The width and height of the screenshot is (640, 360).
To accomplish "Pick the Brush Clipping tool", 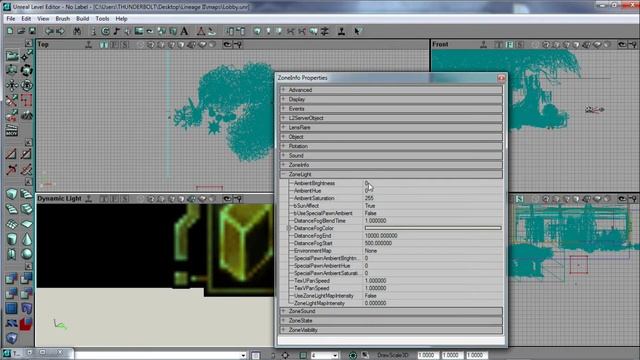I will click(x=12, y=100).
